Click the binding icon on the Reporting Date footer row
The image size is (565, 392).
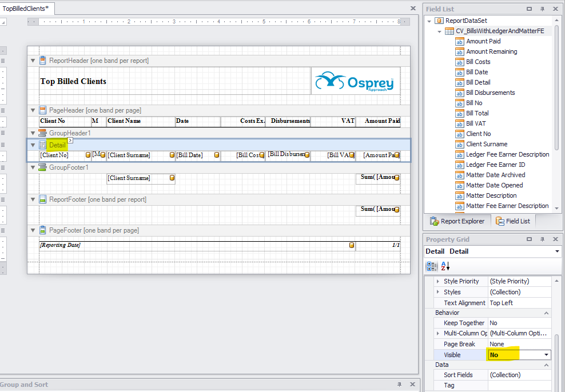[x=352, y=245]
